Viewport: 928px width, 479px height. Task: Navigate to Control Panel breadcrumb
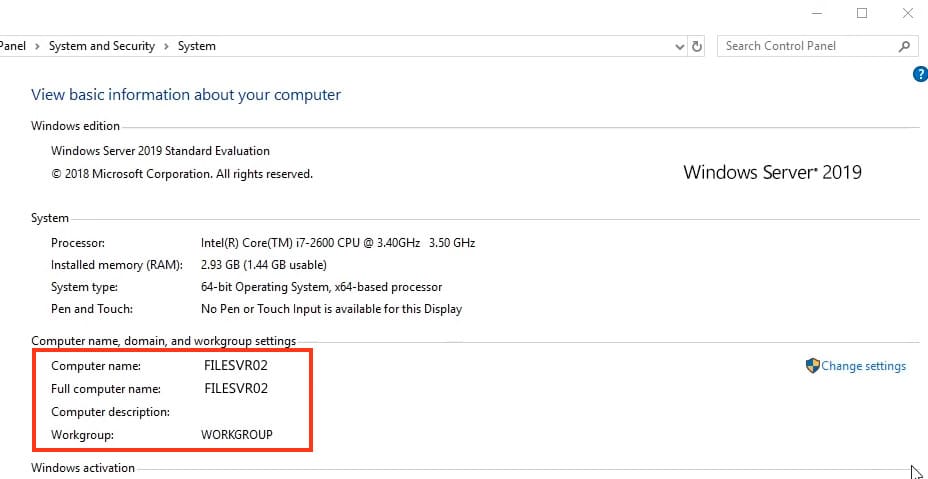click(12, 46)
